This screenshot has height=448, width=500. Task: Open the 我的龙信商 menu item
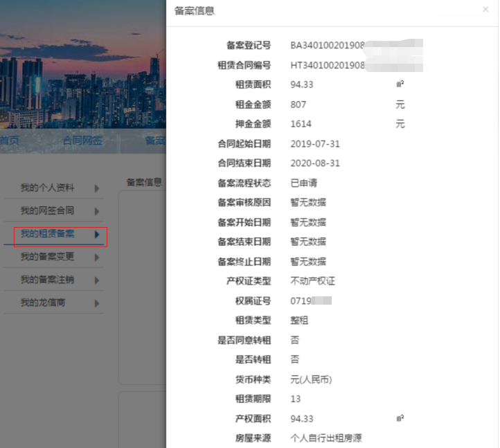pyautogui.click(x=43, y=303)
